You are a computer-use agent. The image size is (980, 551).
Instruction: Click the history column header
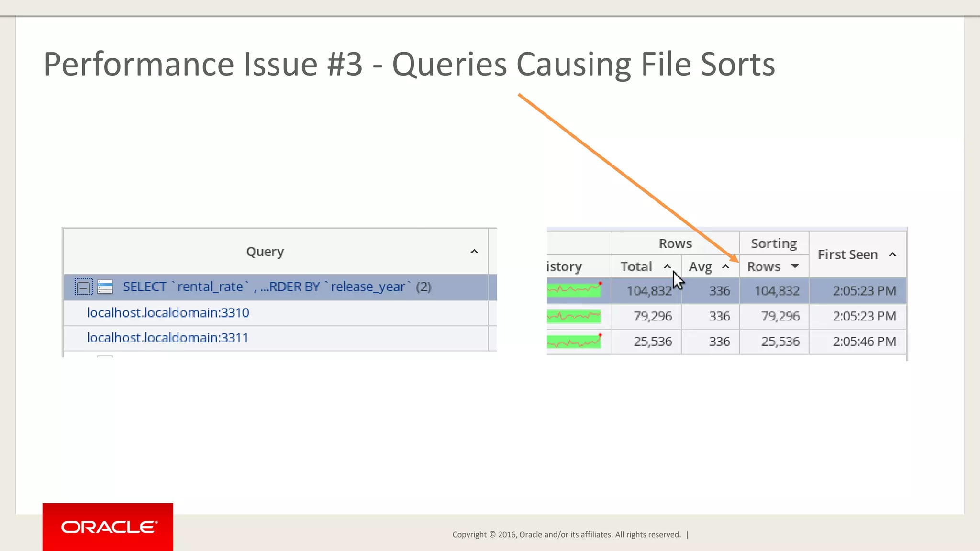pyautogui.click(x=565, y=266)
